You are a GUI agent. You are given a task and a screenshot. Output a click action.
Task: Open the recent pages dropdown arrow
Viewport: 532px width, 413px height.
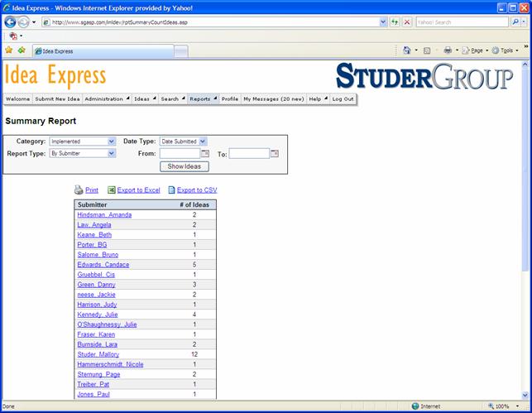(x=34, y=22)
